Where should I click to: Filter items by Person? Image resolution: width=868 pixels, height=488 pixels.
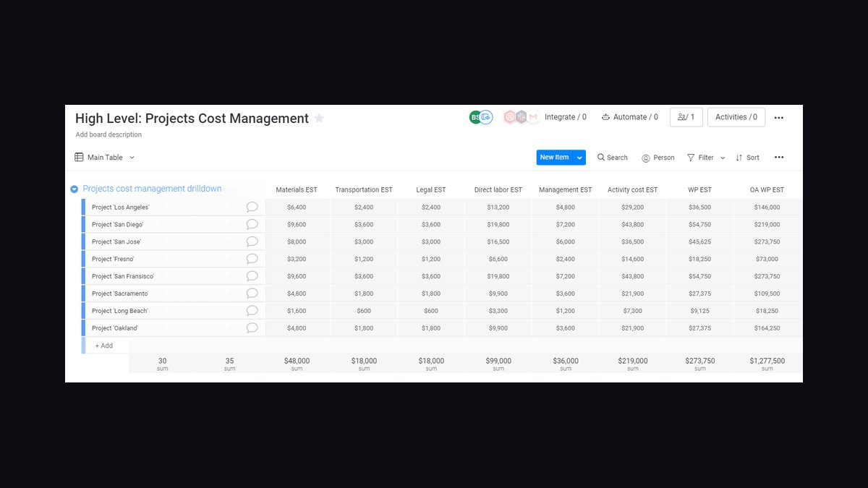[658, 158]
